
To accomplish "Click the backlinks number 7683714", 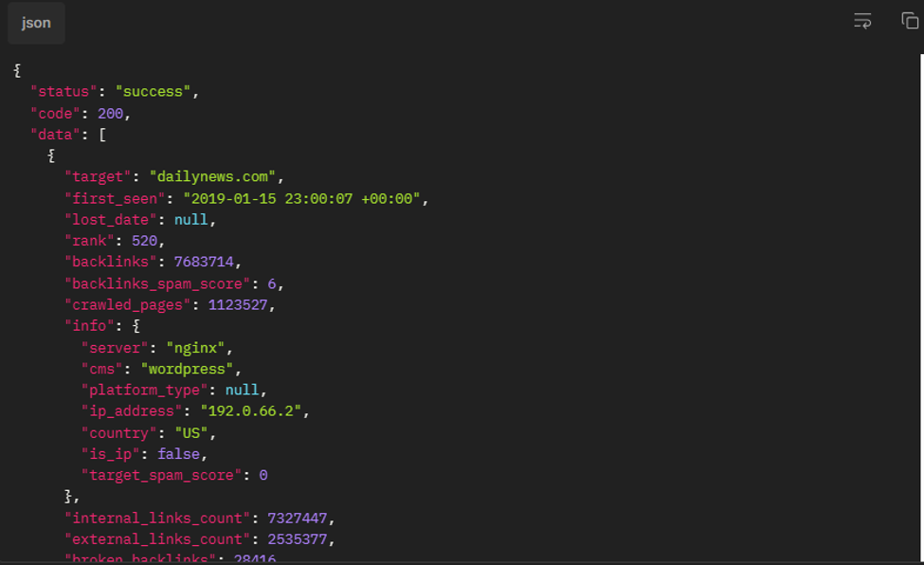I will (x=204, y=262).
